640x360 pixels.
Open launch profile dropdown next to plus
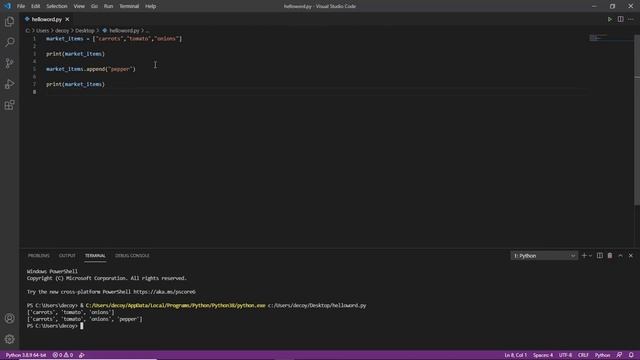pos(590,256)
